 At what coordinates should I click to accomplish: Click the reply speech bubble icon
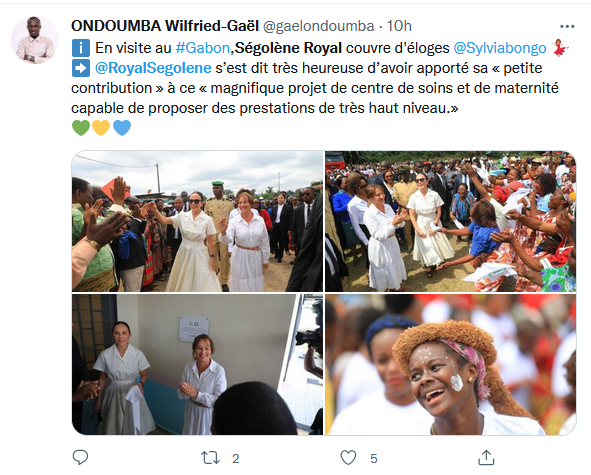click(80, 458)
